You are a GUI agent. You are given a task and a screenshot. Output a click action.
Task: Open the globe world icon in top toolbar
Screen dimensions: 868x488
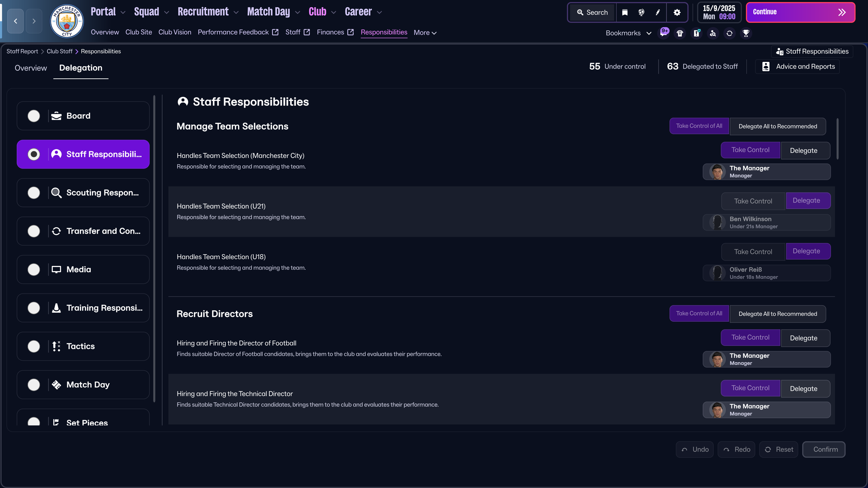641,12
